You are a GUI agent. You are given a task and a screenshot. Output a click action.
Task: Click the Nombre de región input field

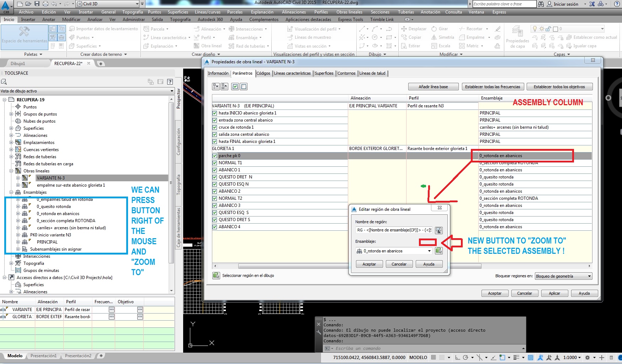(394, 230)
